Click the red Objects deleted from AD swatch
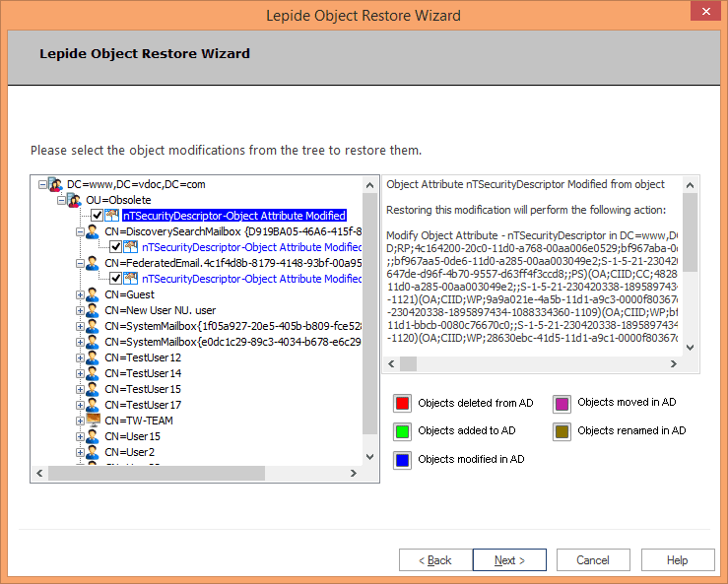The width and height of the screenshot is (728, 584). [402, 404]
